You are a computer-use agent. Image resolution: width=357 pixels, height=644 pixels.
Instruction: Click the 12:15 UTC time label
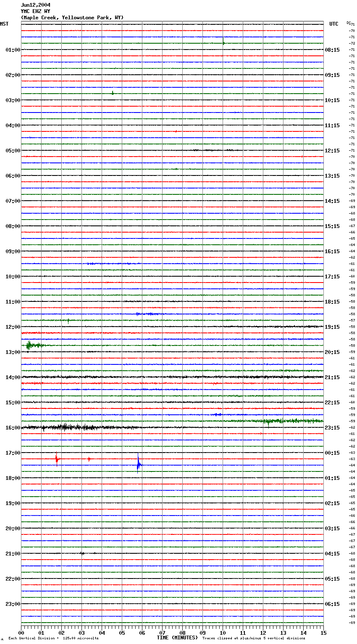[332, 151]
